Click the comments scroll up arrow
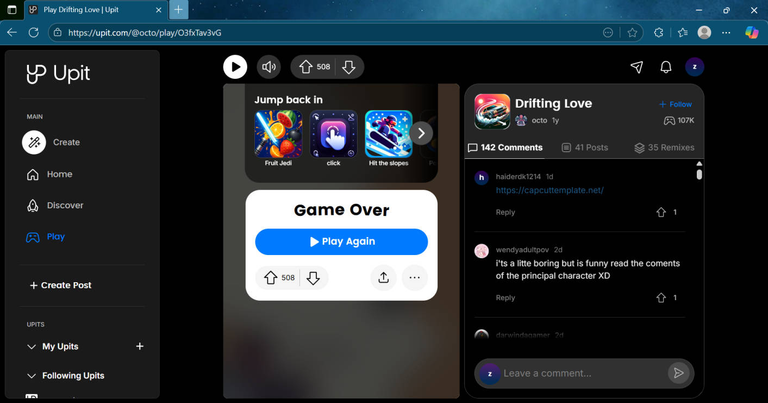 tap(699, 164)
